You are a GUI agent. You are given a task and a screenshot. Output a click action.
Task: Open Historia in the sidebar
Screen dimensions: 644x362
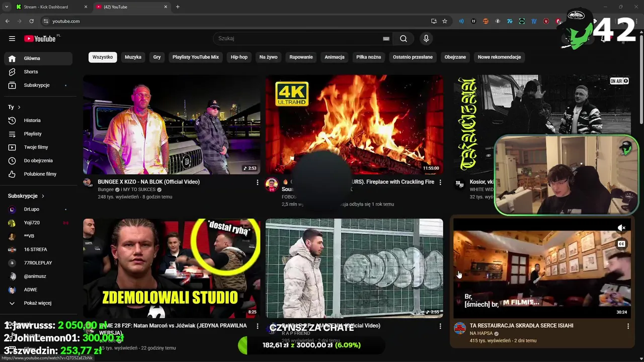point(38,120)
